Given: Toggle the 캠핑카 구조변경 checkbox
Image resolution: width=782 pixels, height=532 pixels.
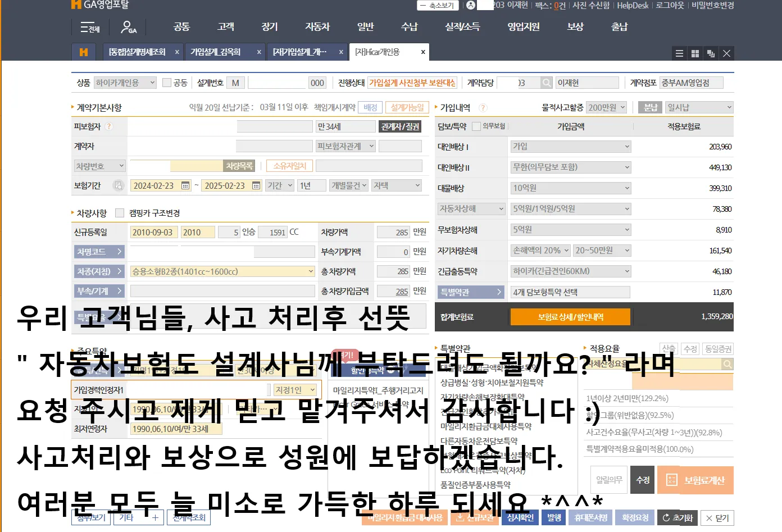Looking at the screenshot, I should click(x=120, y=212).
